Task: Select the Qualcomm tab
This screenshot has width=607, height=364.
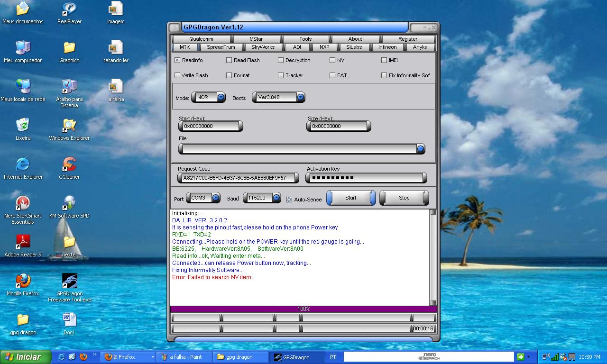Action: [x=201, y=39]
